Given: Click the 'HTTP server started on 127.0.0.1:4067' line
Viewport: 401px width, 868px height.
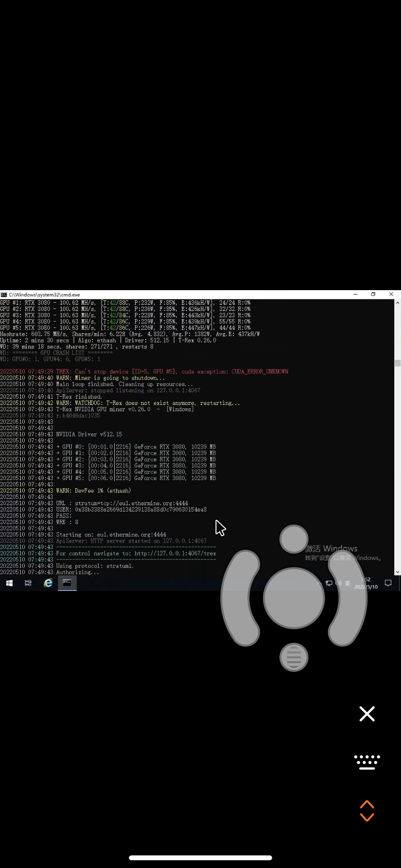Looking at the screenshot, I should [x=103, y=541].
